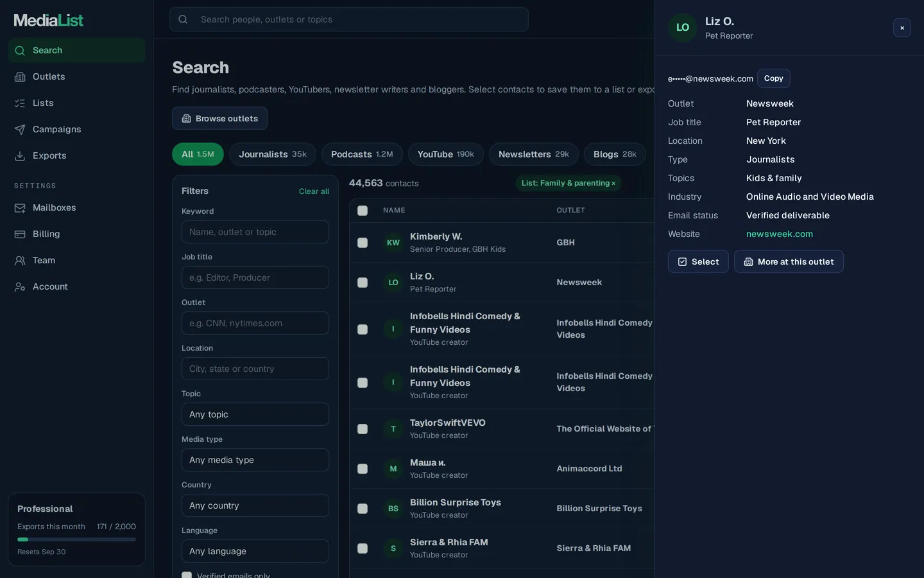Go to Lists in the sidebar
This screenshot has width=924, height=578.
click(76, 103)
